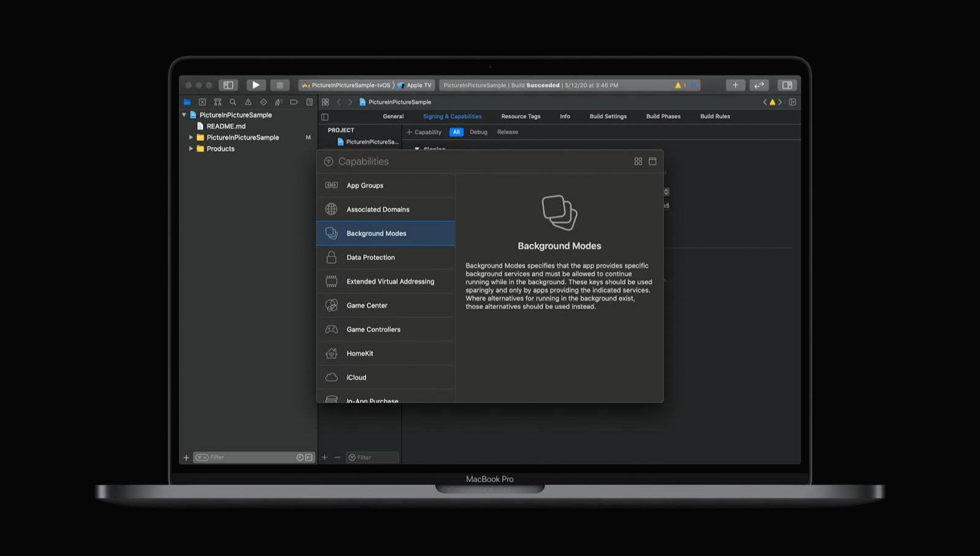Run the project with the Play button
Viewport: 980px width, 556px height.
tap(256, 85)
